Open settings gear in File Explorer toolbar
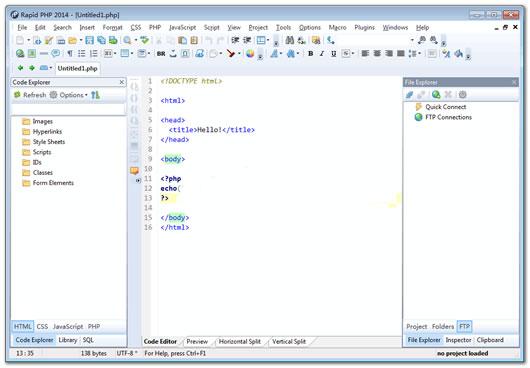 (462, 95)
